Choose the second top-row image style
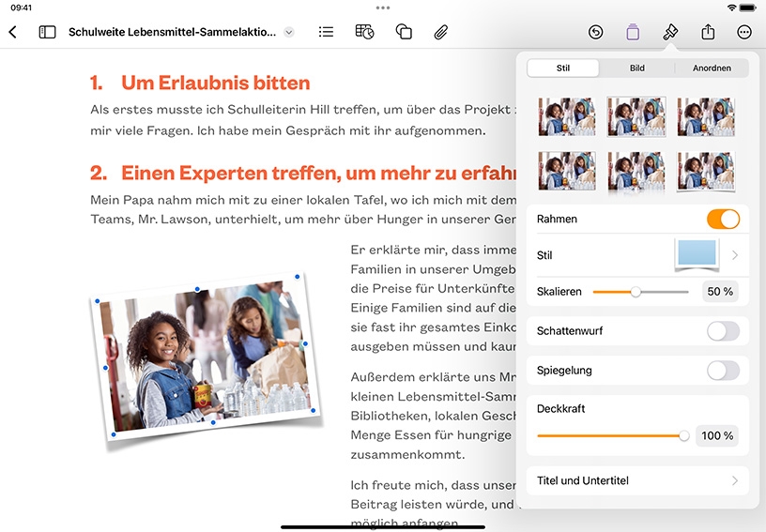The width and height of the screenshot is (766, 532). pos(636,117)
